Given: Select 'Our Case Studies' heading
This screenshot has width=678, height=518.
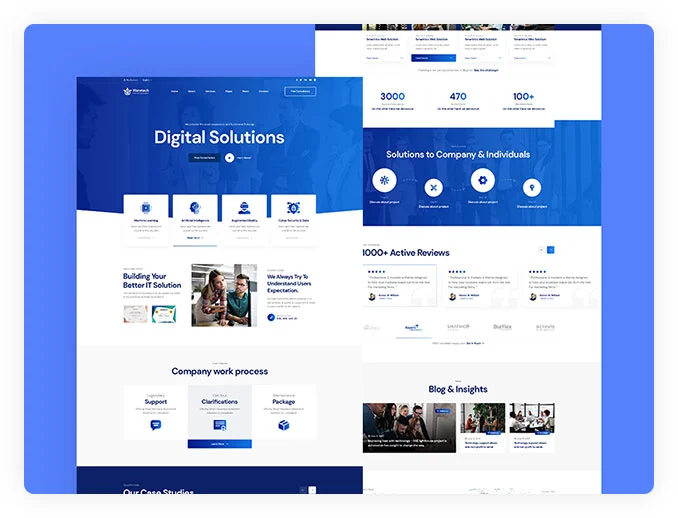Looking at the screenshot, I should (x=158, y=492).
